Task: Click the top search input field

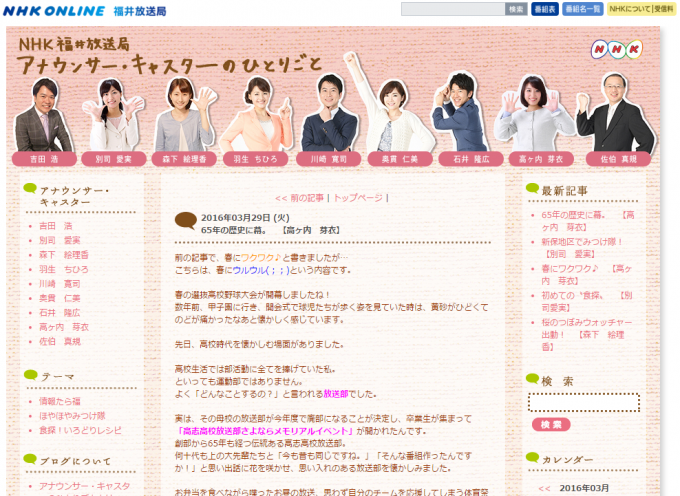Action: tap(453, 9)
